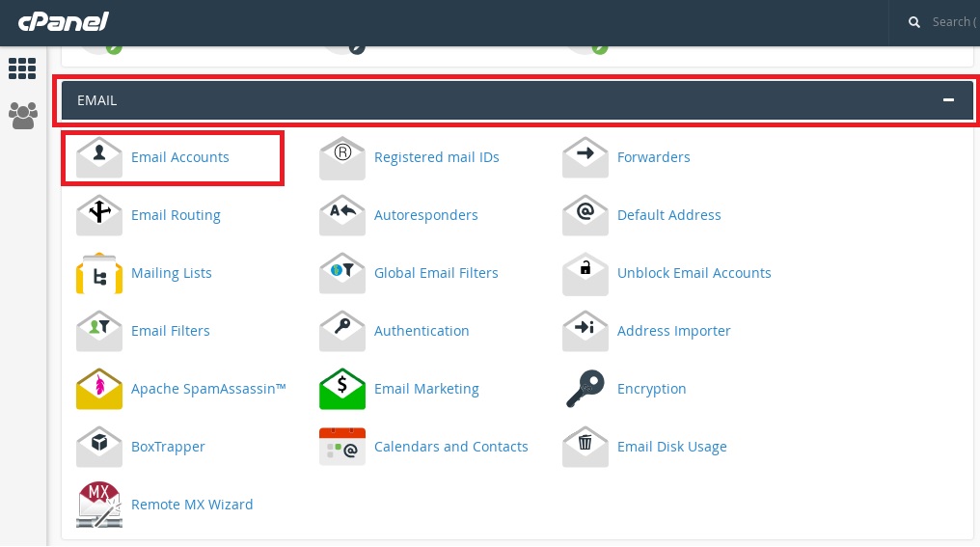Viewport: 980px width, 547px height.
Task: Click the Encryption key icon
Action: (585, 388)
